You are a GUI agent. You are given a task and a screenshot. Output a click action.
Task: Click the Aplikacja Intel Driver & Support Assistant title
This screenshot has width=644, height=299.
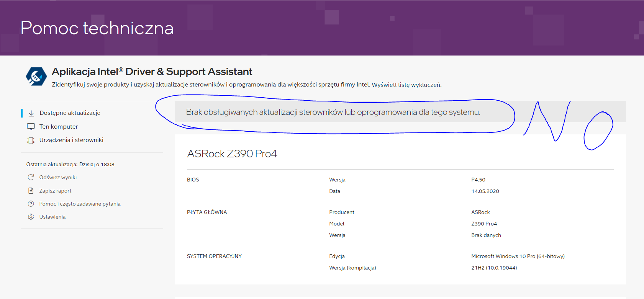pos(152,72)
